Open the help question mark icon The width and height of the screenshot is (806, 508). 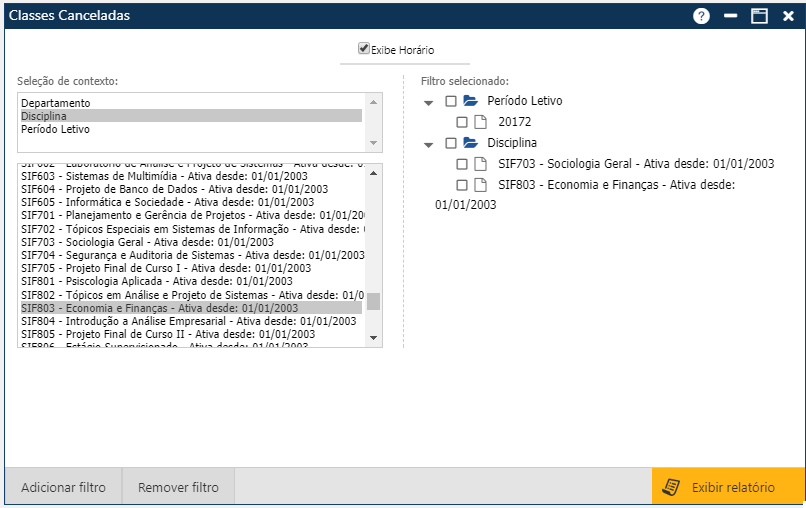click(701, 16)
